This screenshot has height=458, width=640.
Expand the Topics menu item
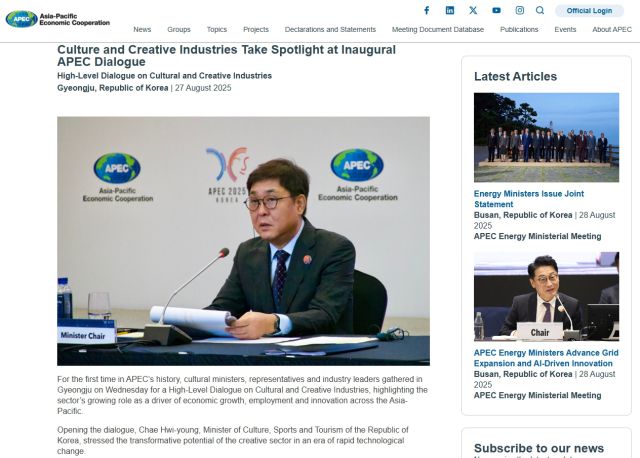pyautogui.click(x=217, y=30)
